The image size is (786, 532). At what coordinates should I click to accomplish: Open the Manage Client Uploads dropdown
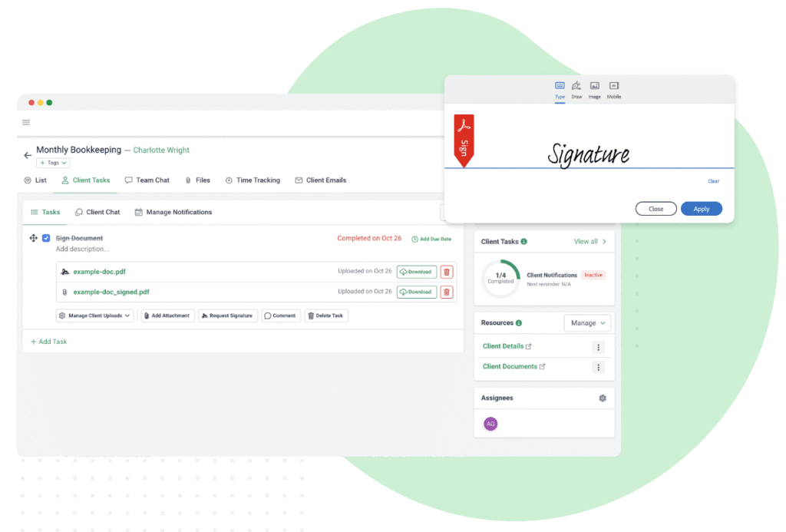point(94,316)
